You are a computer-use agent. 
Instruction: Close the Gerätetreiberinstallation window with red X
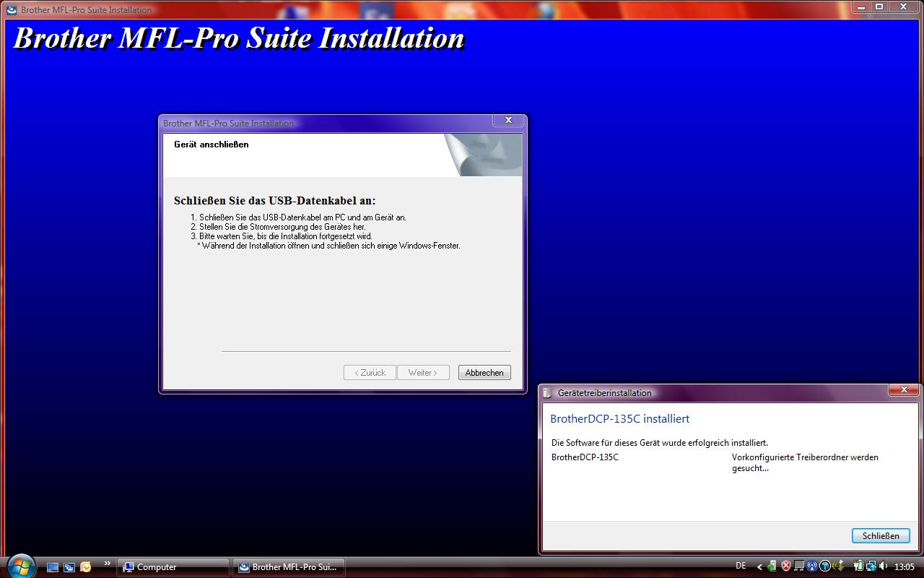pyautogui.click(x=903, y=390)
